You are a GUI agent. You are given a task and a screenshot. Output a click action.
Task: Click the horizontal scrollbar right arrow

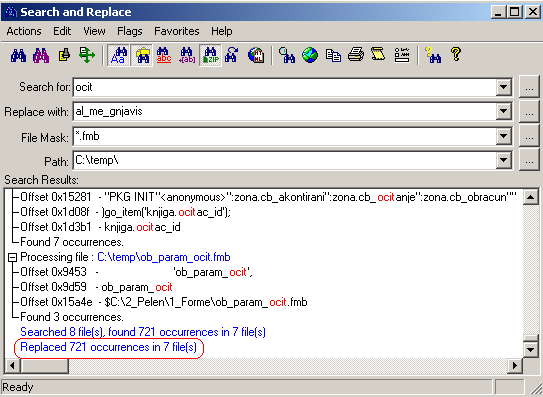515,365
